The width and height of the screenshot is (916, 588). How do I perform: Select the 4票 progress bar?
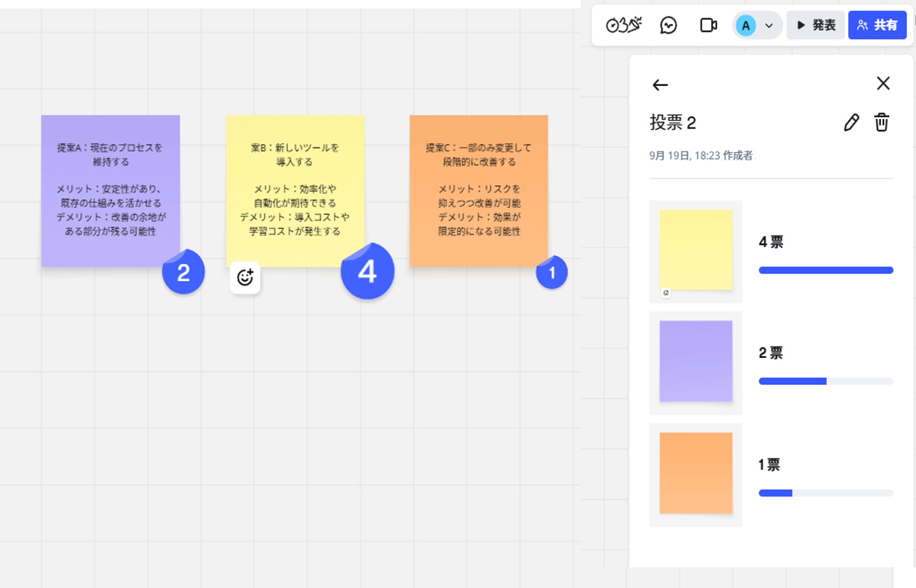click(x=826, y=270)
